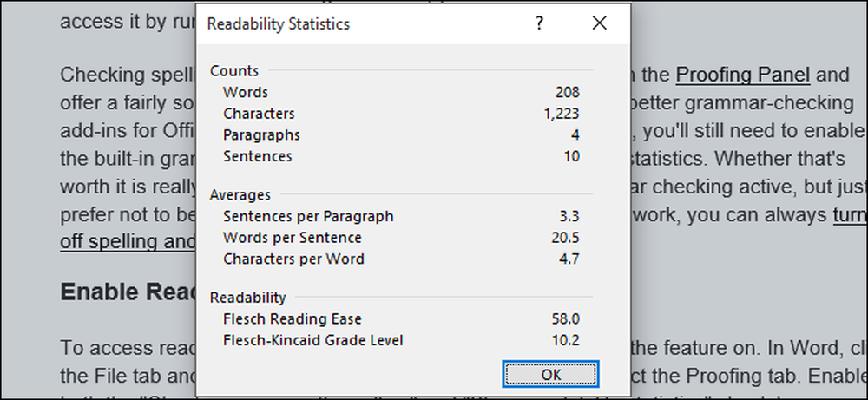Open the Proofing Panel link

(x=742, y=75)
